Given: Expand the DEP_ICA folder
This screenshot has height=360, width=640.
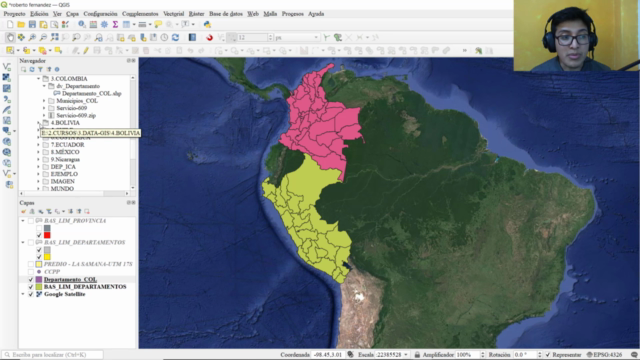Looking at the screenshot, I should click(x=38, y=167).
